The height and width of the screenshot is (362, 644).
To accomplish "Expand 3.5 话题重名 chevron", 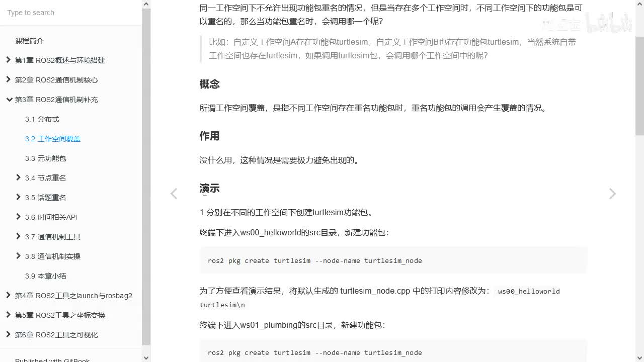I will coord(18,197).
